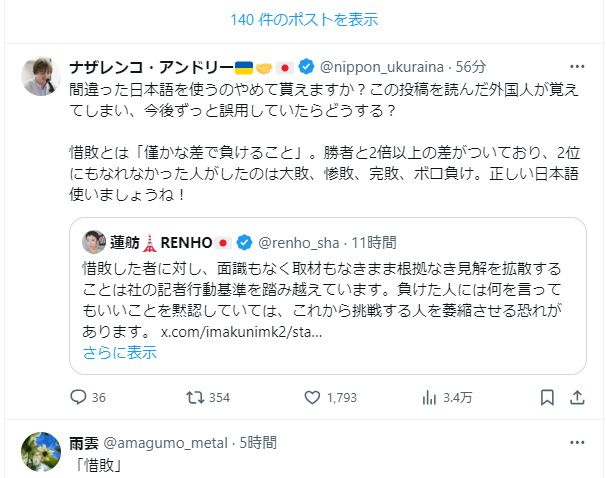Click verified badge next to @renho_sha
The image size is (606, 478).
click(245, 243)
